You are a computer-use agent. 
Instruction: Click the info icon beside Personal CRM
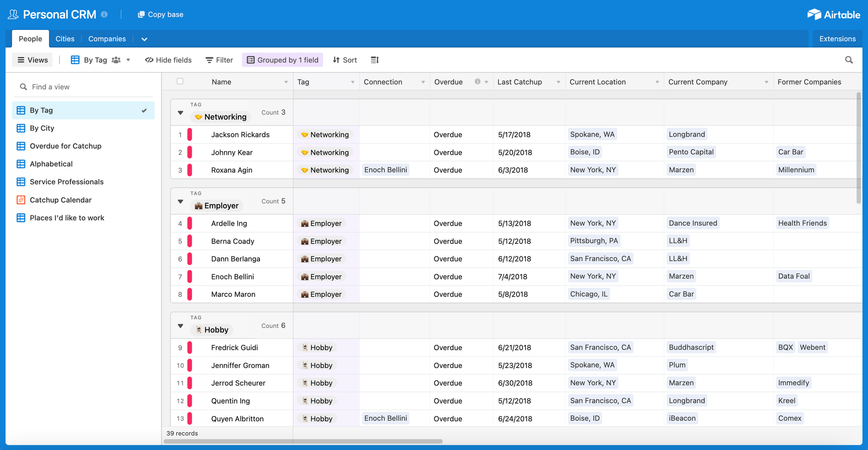click(x=104, y=14)
